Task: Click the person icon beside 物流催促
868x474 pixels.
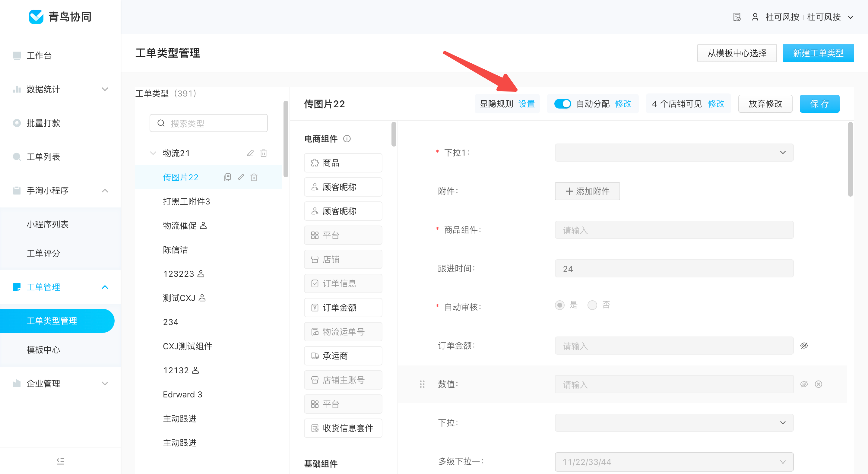Action: (x=203, y=225)
